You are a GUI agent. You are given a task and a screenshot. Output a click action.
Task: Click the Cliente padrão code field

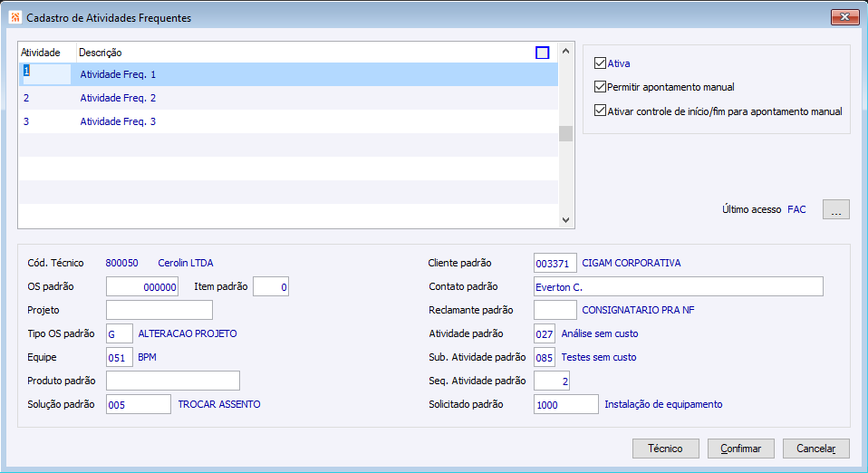point(555,263)
